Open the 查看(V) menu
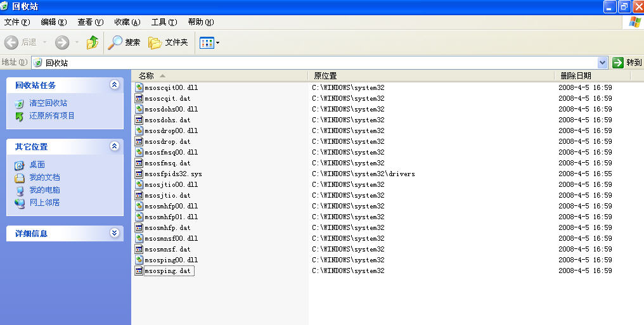The image size is (644, 325). (x=91, y=22)
